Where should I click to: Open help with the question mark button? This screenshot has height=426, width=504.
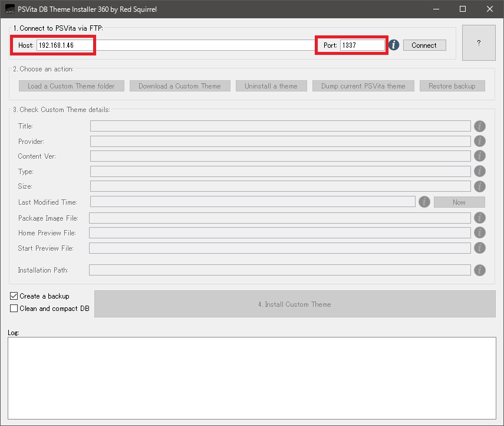point(479,43)
